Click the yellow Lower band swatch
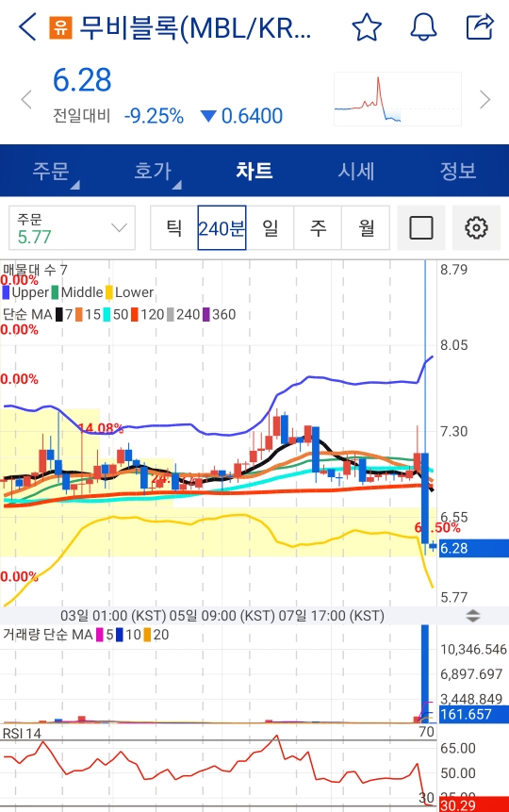The image size is (509, 812). (x=109, y=292)
